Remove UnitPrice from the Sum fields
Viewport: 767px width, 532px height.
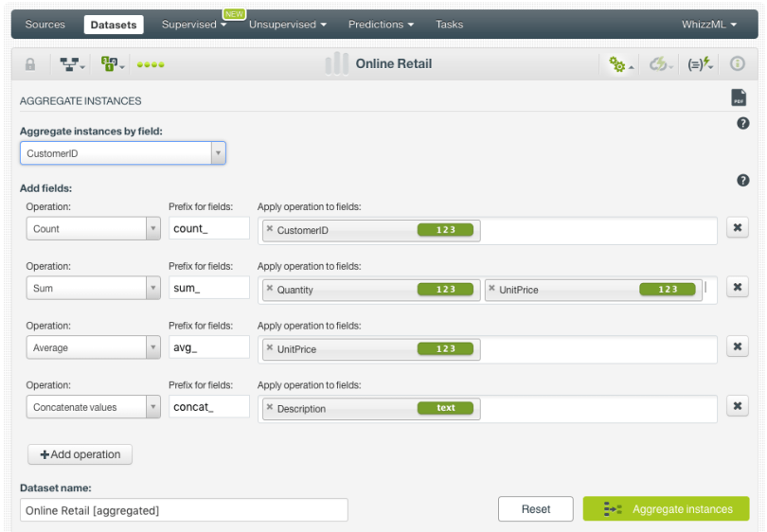pyautogui.click(x=491, y=289)
